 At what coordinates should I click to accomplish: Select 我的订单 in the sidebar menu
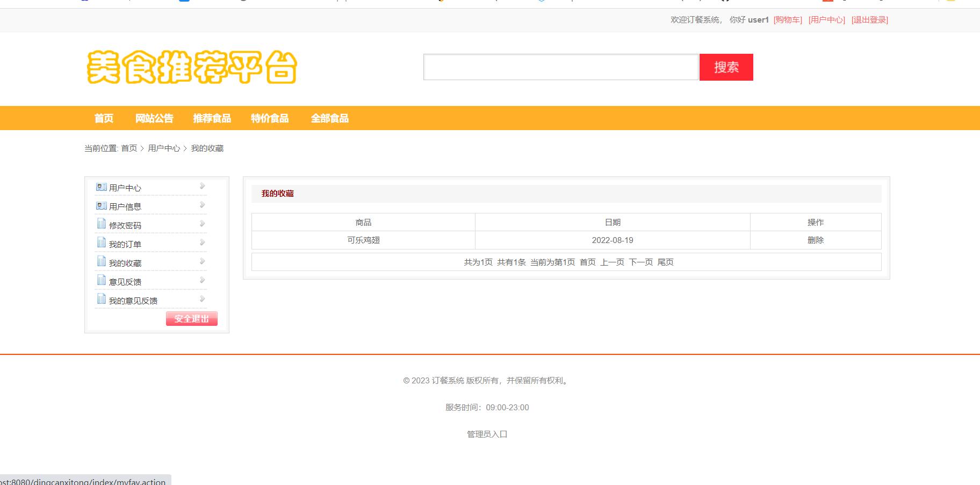[125, 244]
